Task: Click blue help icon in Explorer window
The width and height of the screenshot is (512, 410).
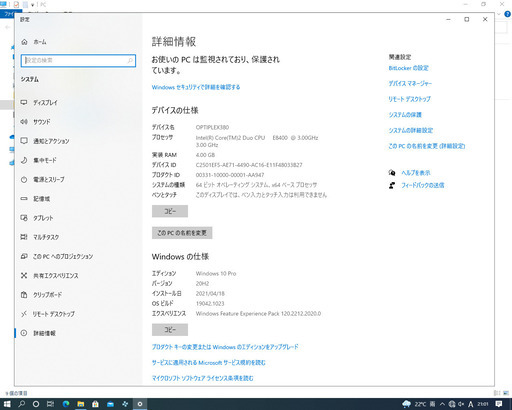Action: pyautogui.click(x=508, y=14)
